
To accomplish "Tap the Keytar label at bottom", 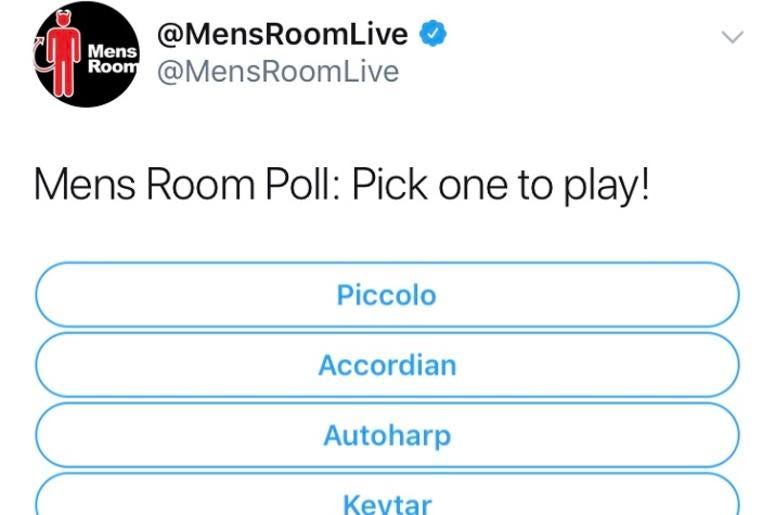I will [387, 504].
